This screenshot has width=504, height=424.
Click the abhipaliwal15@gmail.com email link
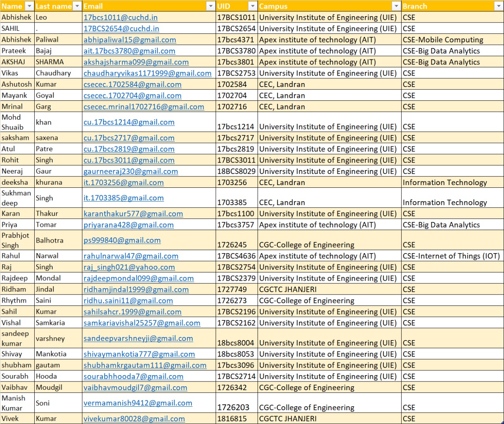(x=130, y=40)
